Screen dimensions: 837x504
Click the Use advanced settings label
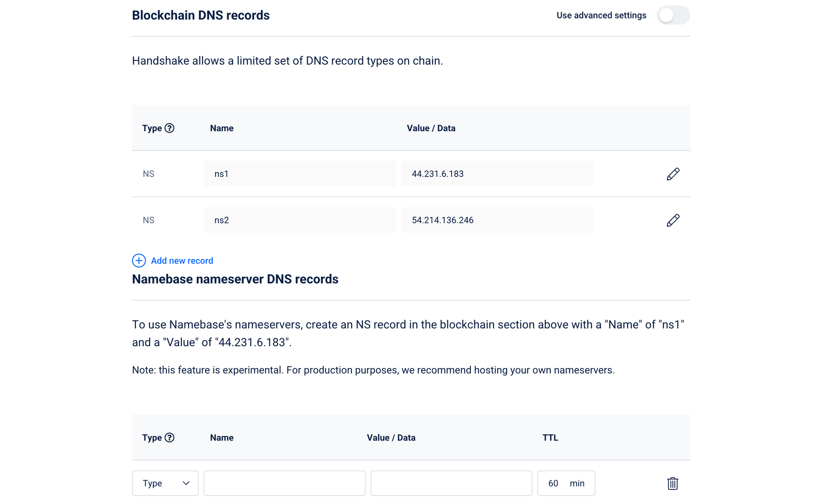point(601,15)
